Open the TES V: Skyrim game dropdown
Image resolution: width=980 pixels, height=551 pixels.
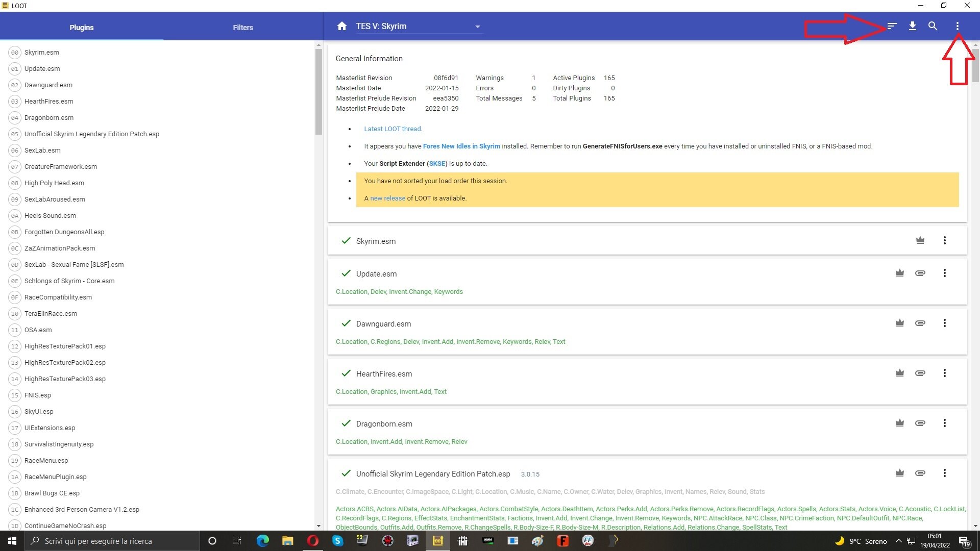point(419,27)
